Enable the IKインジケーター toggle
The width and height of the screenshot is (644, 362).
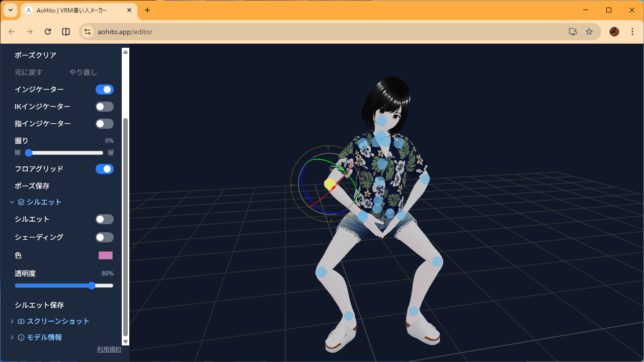tap(104, 106)
